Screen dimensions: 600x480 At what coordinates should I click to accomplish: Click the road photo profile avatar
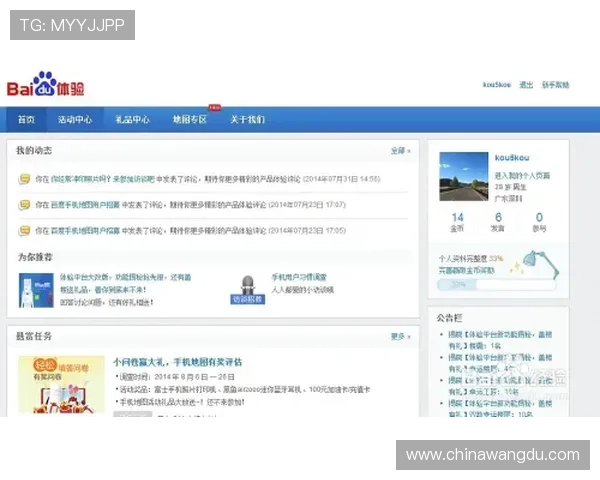pos(464,176)
